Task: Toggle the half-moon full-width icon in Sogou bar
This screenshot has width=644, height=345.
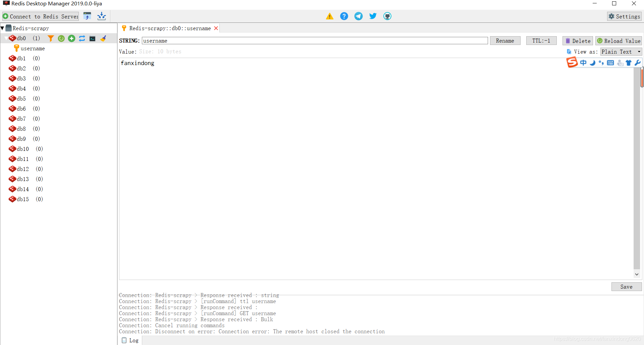Action: pos(592,63)
